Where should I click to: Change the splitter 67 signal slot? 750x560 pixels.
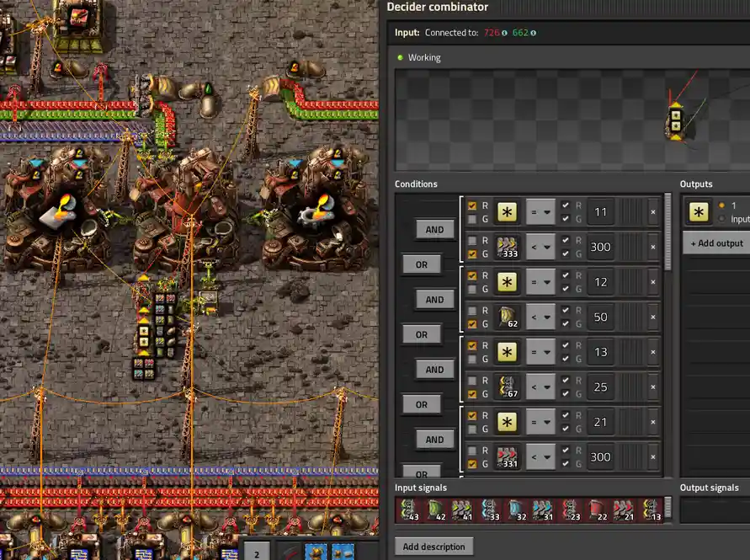coord(507,387)
